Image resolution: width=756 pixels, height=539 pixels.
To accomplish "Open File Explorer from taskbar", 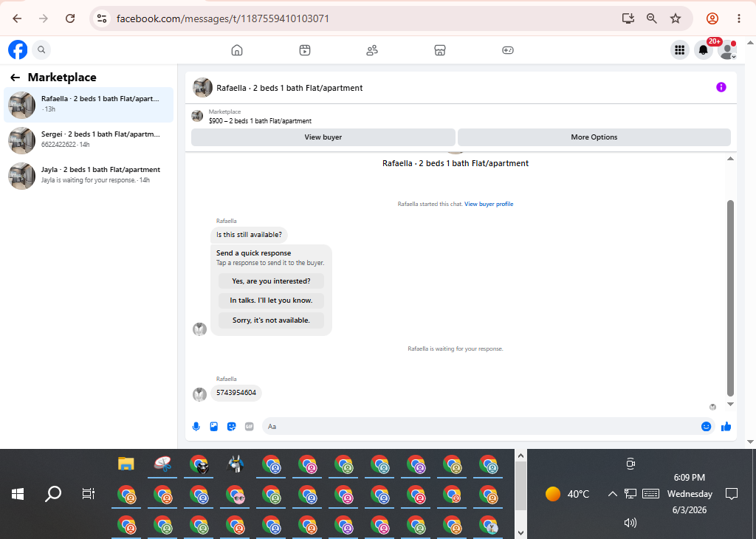I will click(x=126, y=464).
